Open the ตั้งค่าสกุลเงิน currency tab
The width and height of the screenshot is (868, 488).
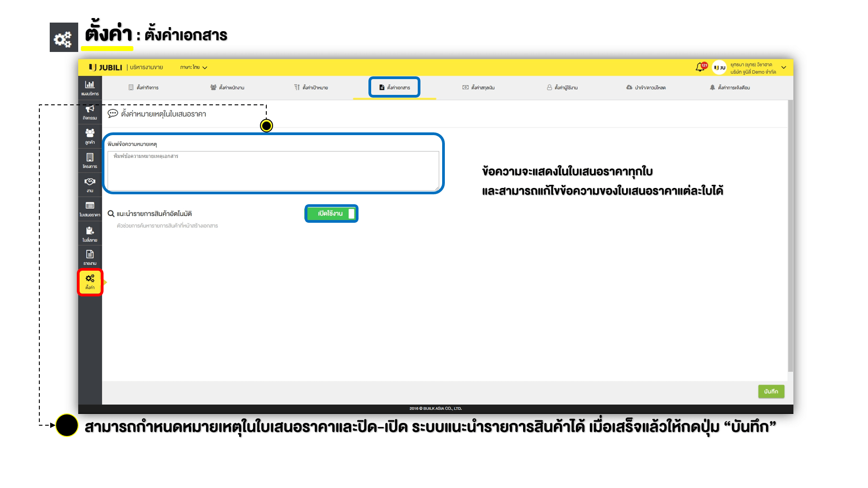[x=478, y=87]
